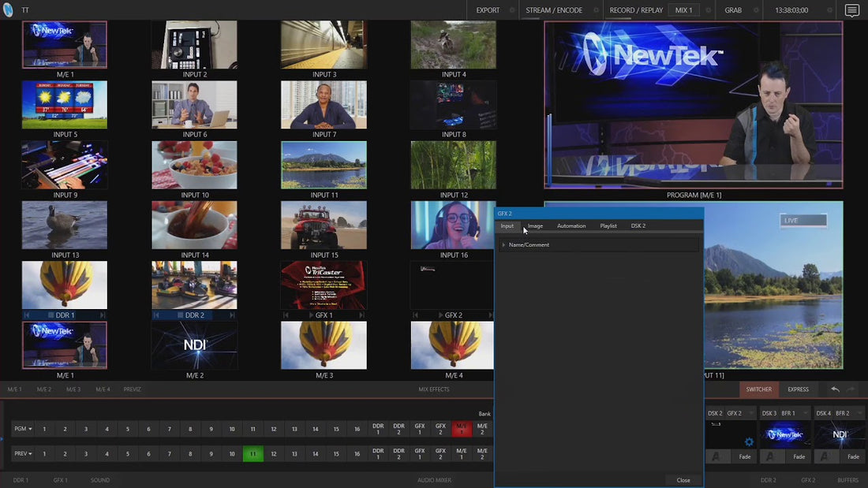Click the gear icon next to GRAB
Viewport: 868px width, 488px height.
tap(758, 10)
